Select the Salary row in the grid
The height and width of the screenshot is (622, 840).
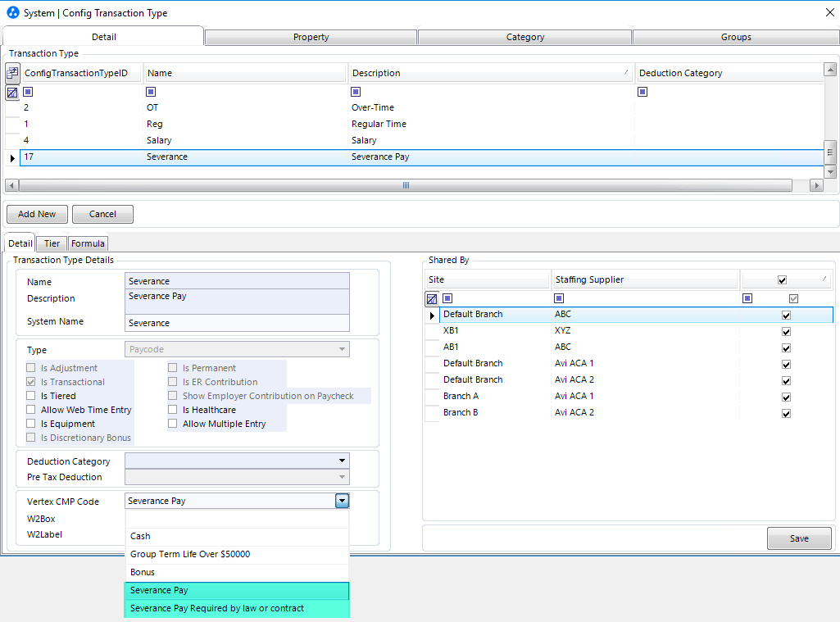click(421, 140)
